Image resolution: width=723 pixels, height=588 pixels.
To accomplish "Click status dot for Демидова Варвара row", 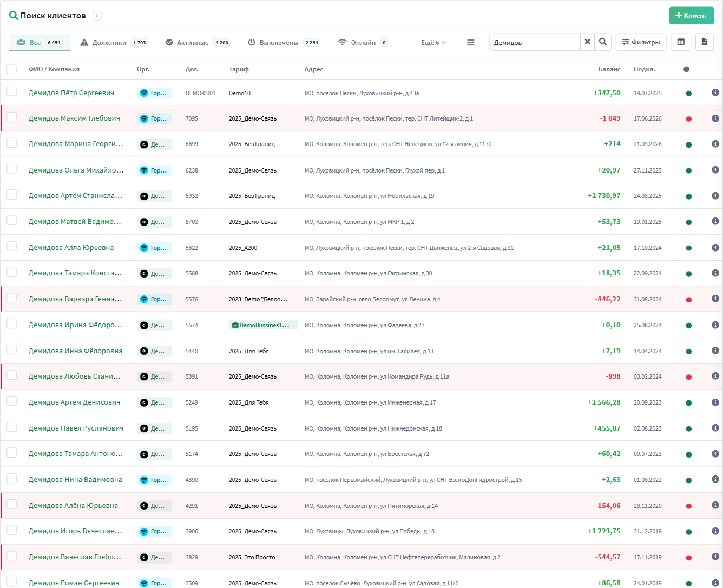I will pos(689,300).
